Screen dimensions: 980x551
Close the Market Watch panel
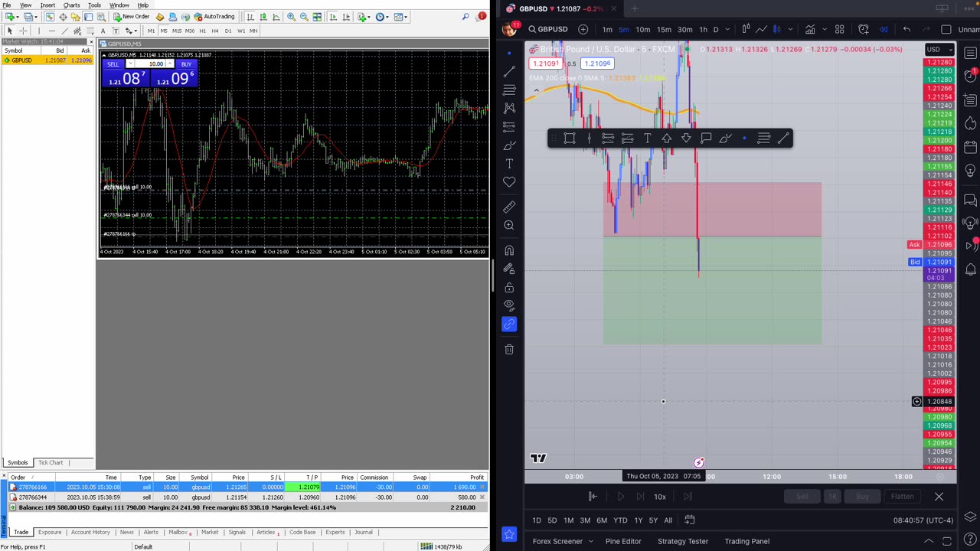click(x=90, y=41)
